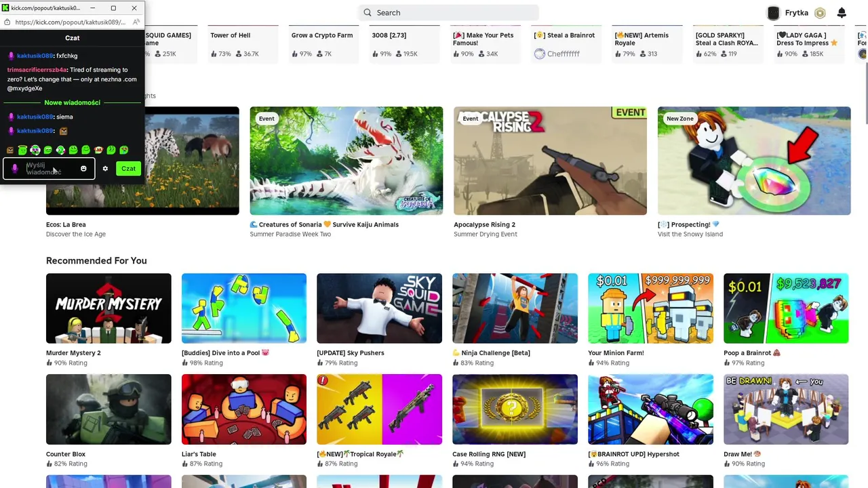This screenshot has width=868, height=488.
Task: Open LADY GAGA Dress To Impress card
Action: (809, 45)
